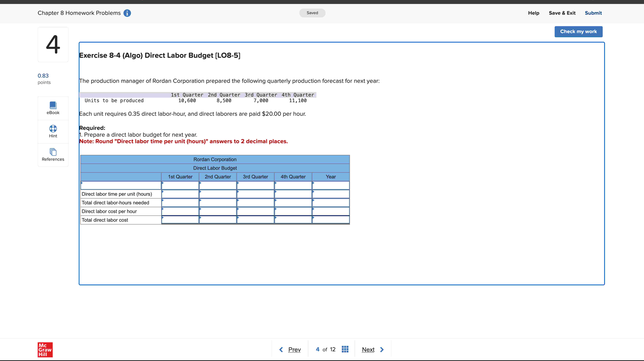Click the Help link in the header
Image resolution: width=644 pixels, height=361 pixels.
click(x=534, y=13)
